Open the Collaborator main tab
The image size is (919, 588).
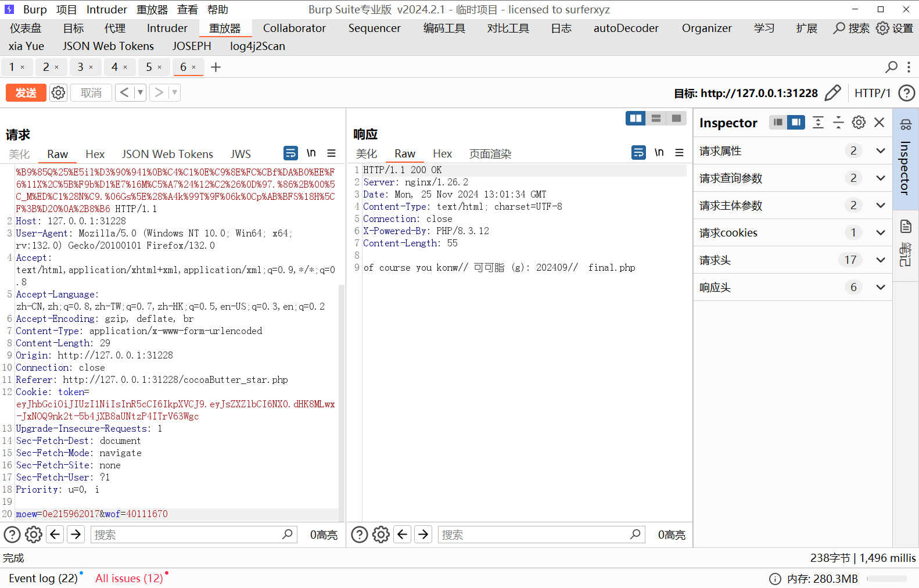pos(295,28)
